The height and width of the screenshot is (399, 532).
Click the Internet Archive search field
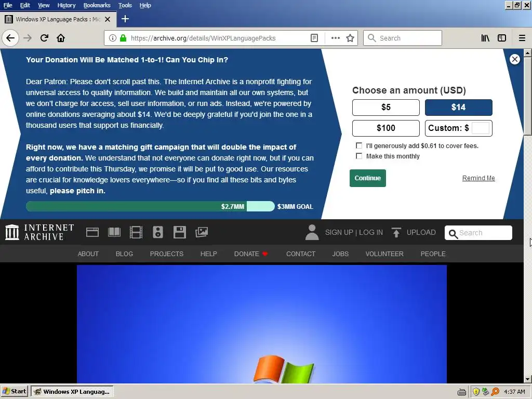[478, 233]
